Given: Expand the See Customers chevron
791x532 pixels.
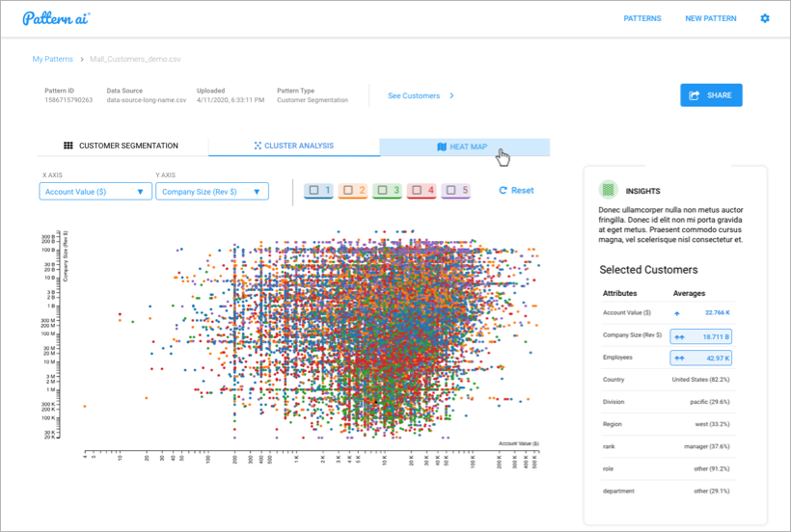Looking at the screenshot, I should point(451,96).
